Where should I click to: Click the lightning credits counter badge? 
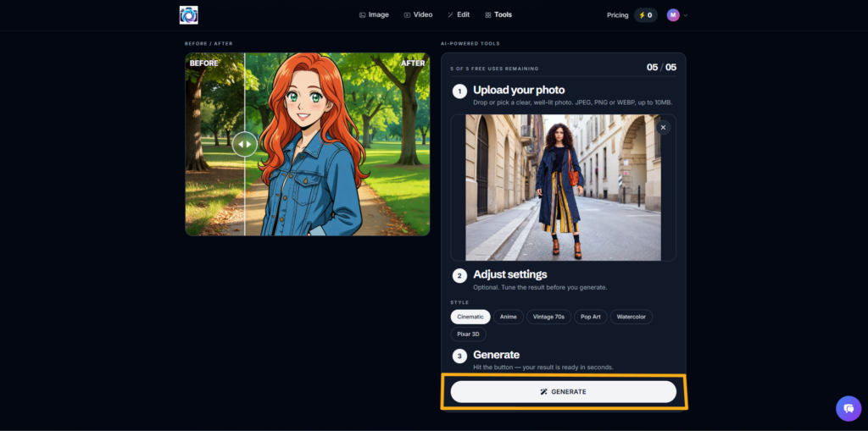click(645, 15)
